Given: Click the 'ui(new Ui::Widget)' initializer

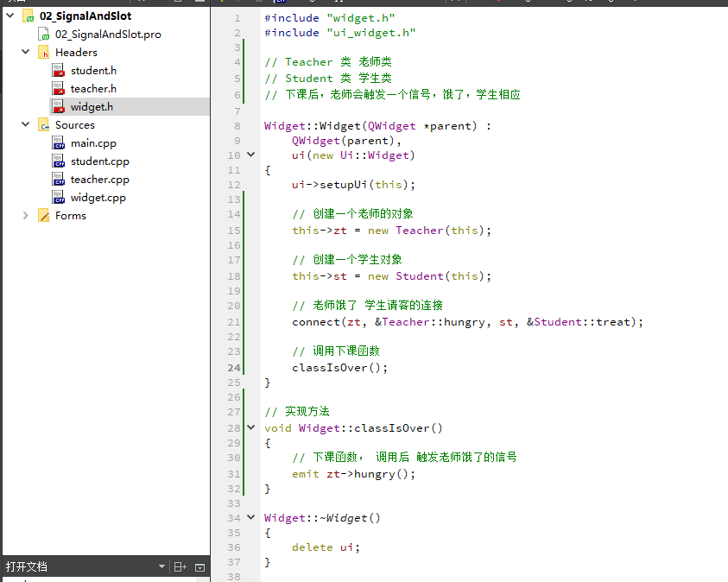Looking at the screenshot, I should (x=353, y=155).
